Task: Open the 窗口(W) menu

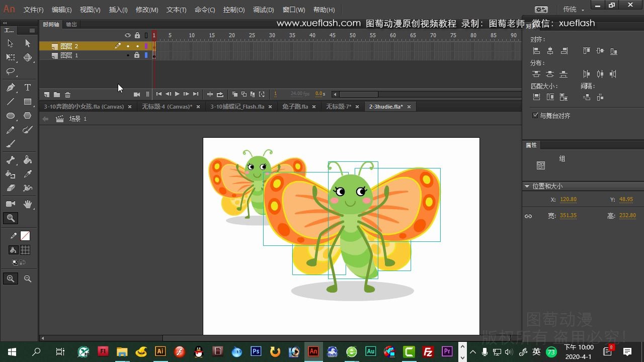Action: click(x=294, y=10)
